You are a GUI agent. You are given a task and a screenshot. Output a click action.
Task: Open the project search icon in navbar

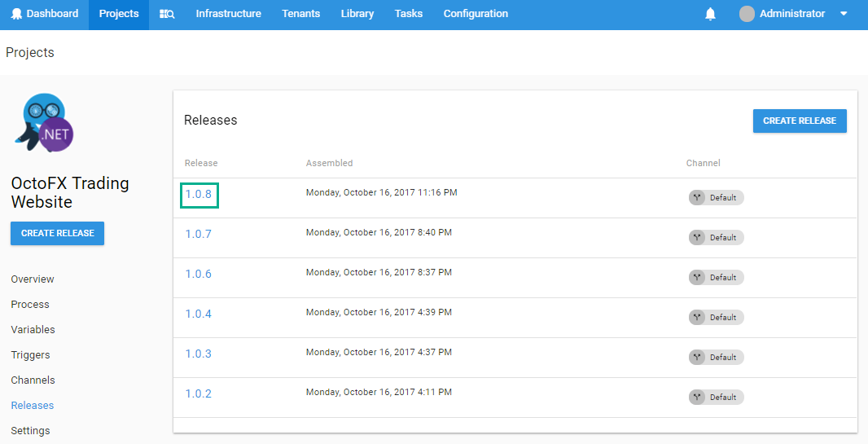click(x=167, y=14)
